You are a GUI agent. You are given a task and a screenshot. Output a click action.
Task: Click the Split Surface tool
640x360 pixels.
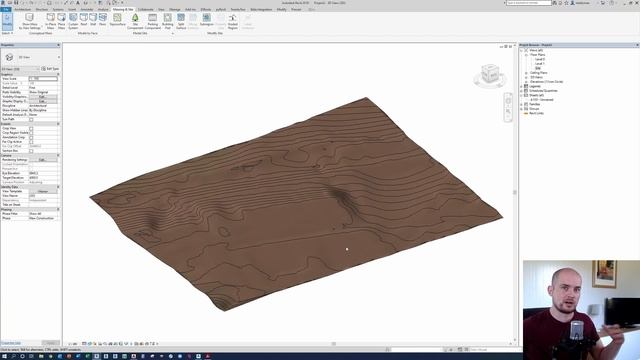click(x=181, y=21)
